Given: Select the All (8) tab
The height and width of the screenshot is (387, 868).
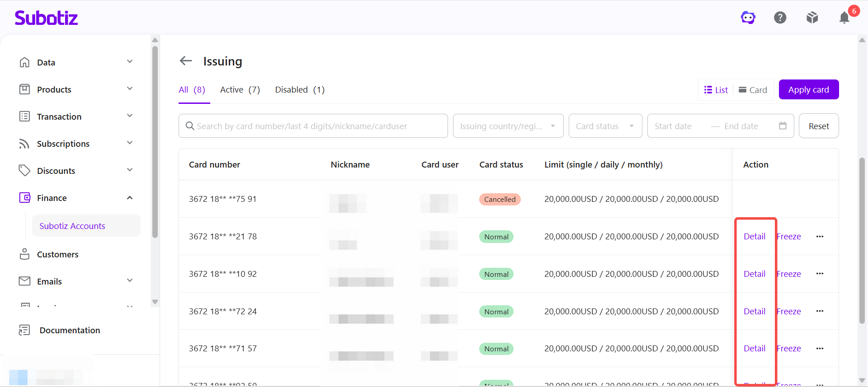Looking at the screenshot, I should tap(192, 89).
